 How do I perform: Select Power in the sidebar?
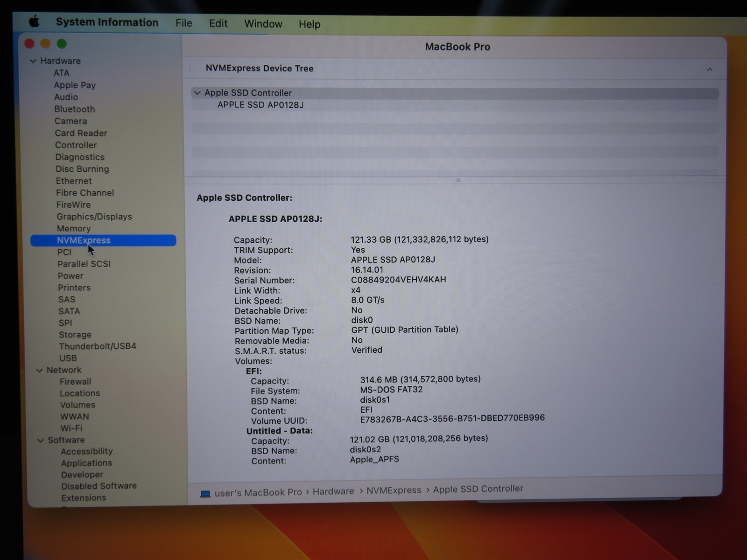[x=70, y=276]
